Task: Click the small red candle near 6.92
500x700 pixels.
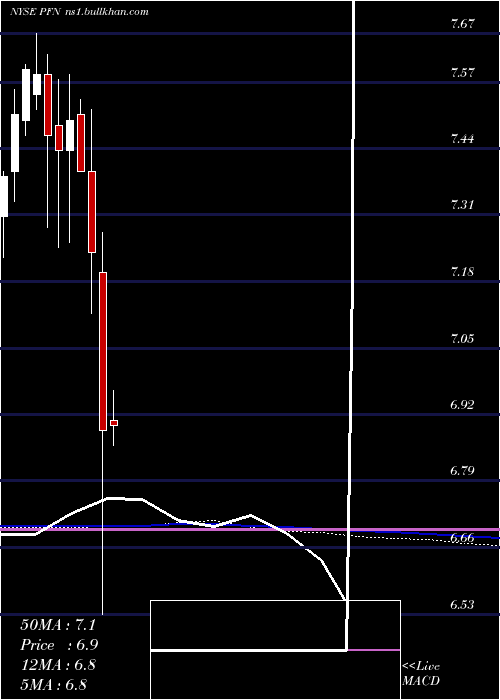Action: (x=114, y=423)
